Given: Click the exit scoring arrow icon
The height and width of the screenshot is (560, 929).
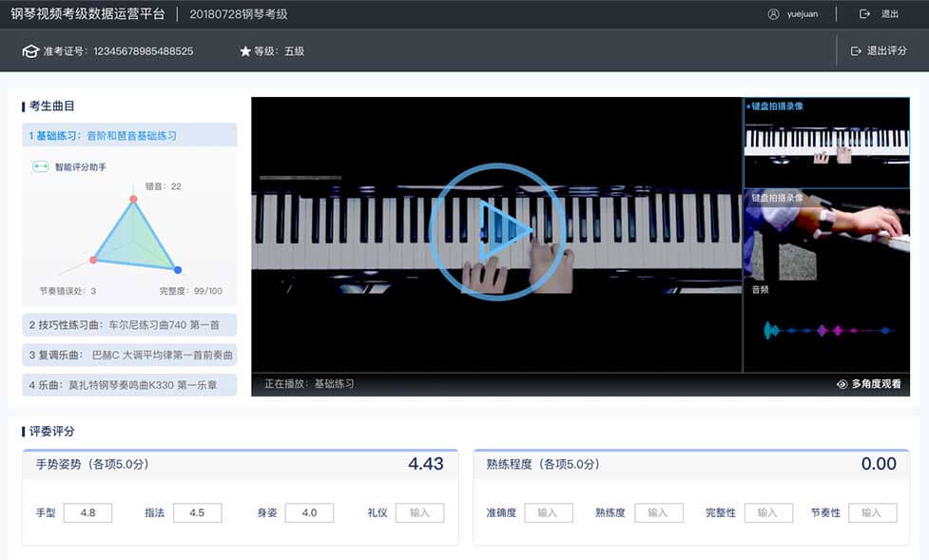Looking at the screenshot, I should point(856,51).
